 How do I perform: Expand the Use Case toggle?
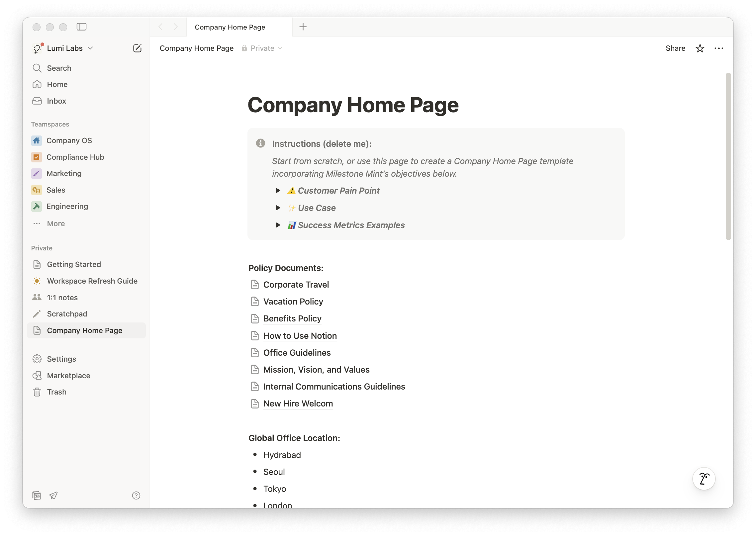click(x=278, y=208)
